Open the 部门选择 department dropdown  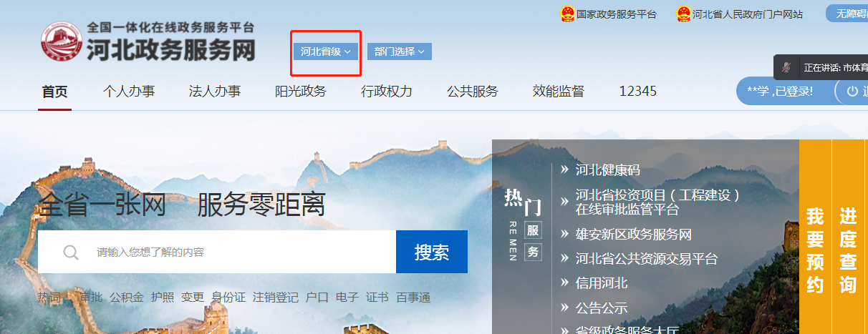tap(399, 51)
